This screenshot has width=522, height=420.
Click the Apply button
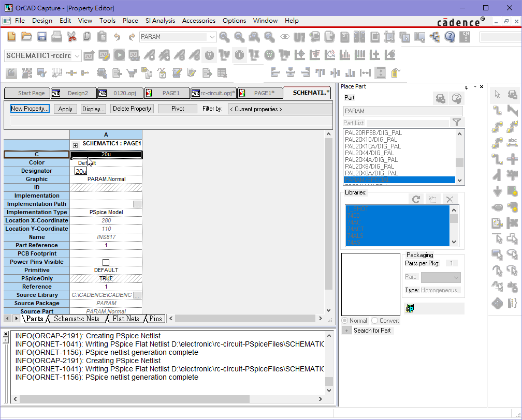(65, 109)
